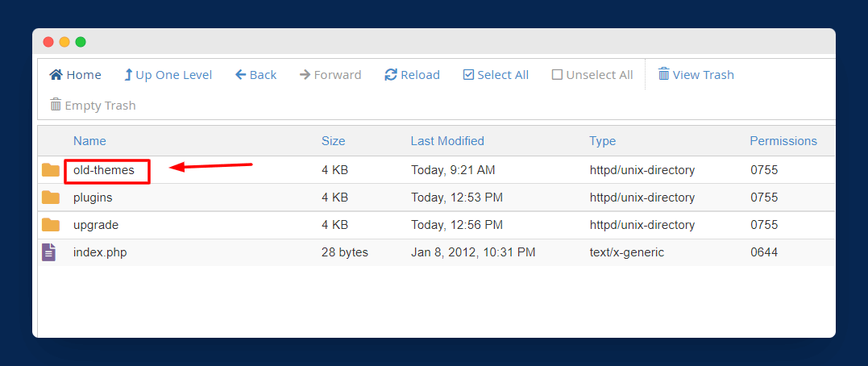Sort by Name column header
This screenshot has width=868, height=366.
89,141
